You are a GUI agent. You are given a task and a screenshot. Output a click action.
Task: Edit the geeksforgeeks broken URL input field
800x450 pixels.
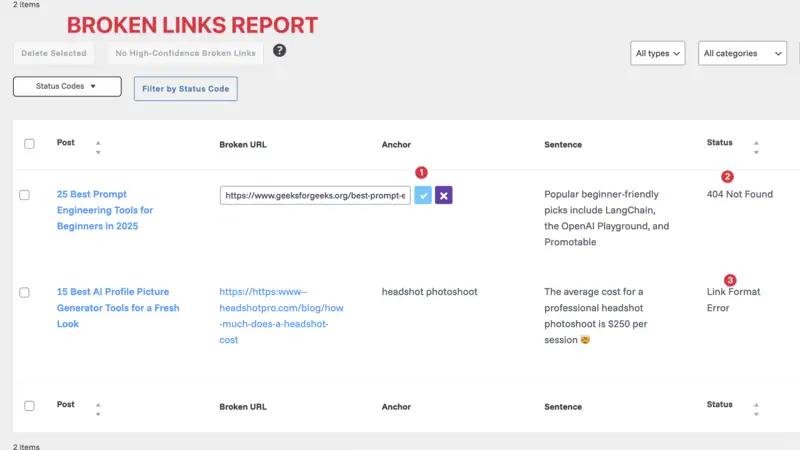(x=315, y=195)
